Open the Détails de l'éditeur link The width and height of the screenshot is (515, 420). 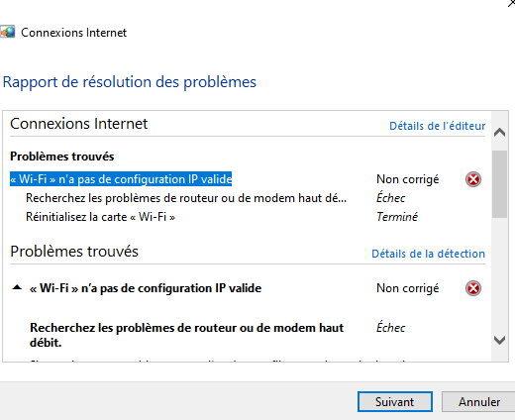[x=437, y=126]
